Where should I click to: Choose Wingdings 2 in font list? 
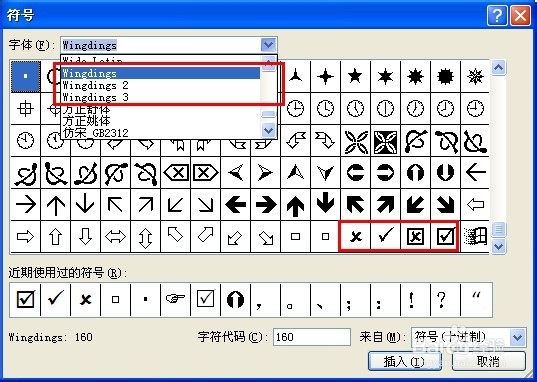[x=160, y=85]
